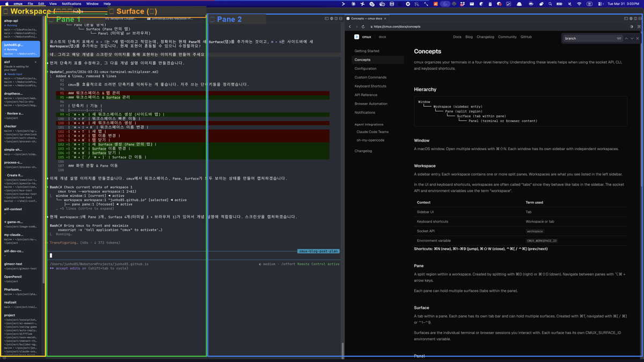
Task: New browser globe icon in browser pane tab bar
Action: [631, 18]
